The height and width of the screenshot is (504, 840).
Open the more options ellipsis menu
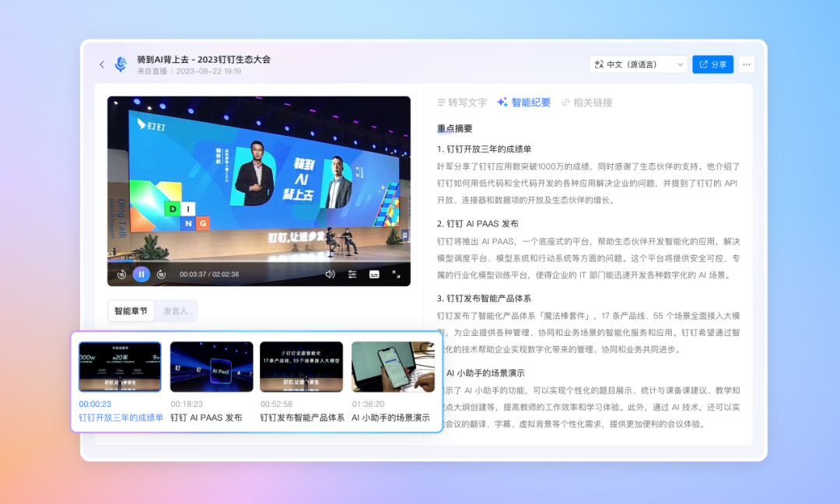point(747,65)
